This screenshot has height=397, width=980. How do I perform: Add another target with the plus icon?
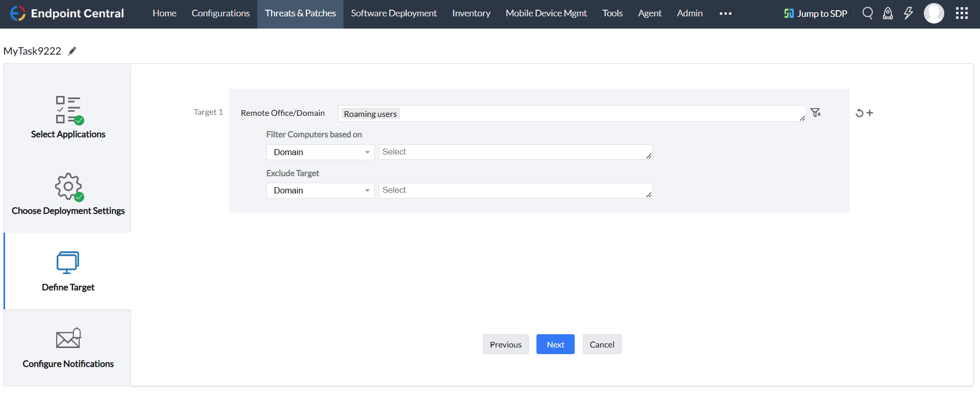coord(870,113)
